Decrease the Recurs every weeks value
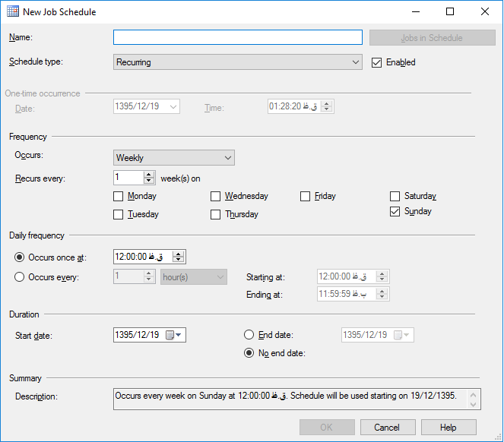504x442 pixels. [x=149, y=182]
